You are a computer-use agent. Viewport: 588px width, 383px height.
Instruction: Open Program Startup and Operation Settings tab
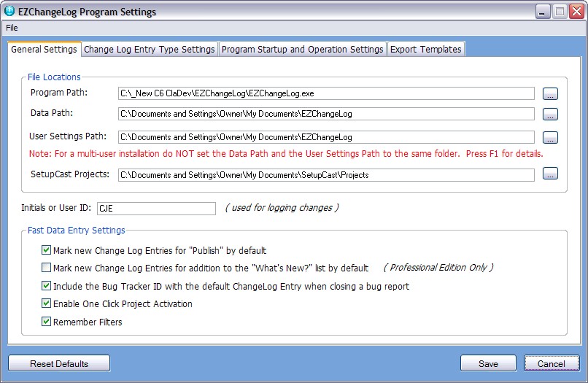pos(302,49)
